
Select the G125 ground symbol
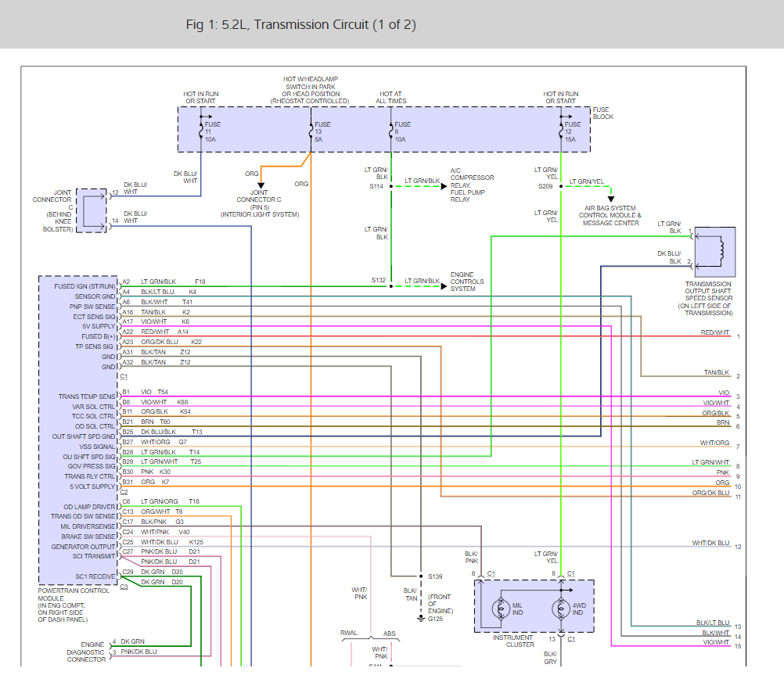coord(420,618)
